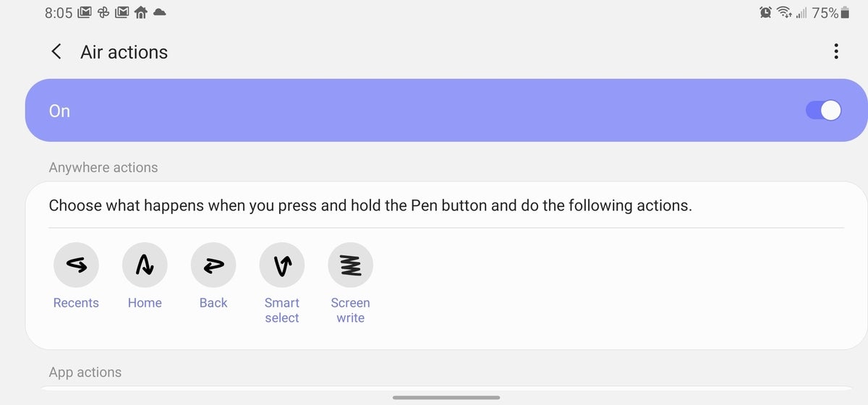Tap the Back label text
Viewport: 868px width, 405px height.
coord(213,303)
